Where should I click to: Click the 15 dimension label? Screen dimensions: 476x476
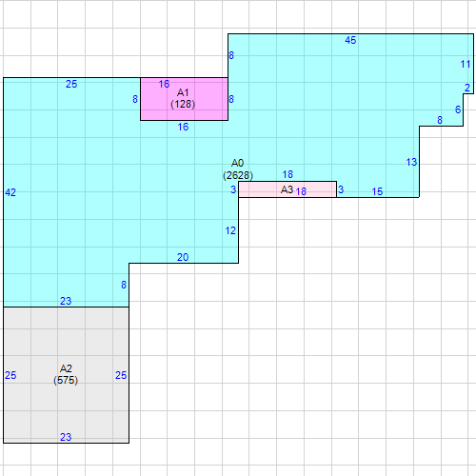coord(377,191)
